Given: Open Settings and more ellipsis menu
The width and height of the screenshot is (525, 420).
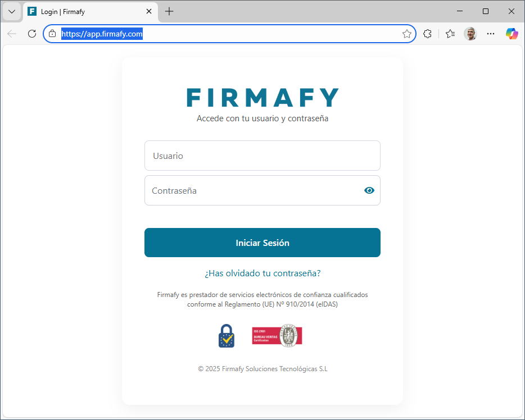Looking at the screenshot, I should (x=491, y=34).
